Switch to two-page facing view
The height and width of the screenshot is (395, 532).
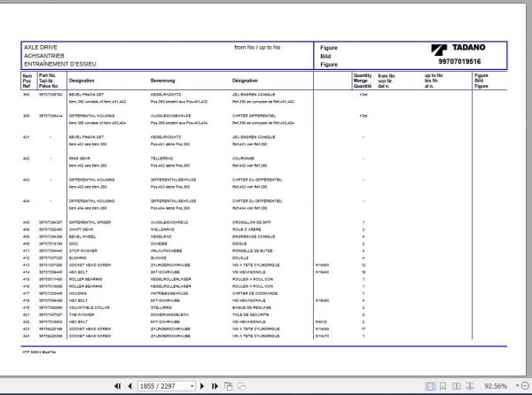point(457,386)
